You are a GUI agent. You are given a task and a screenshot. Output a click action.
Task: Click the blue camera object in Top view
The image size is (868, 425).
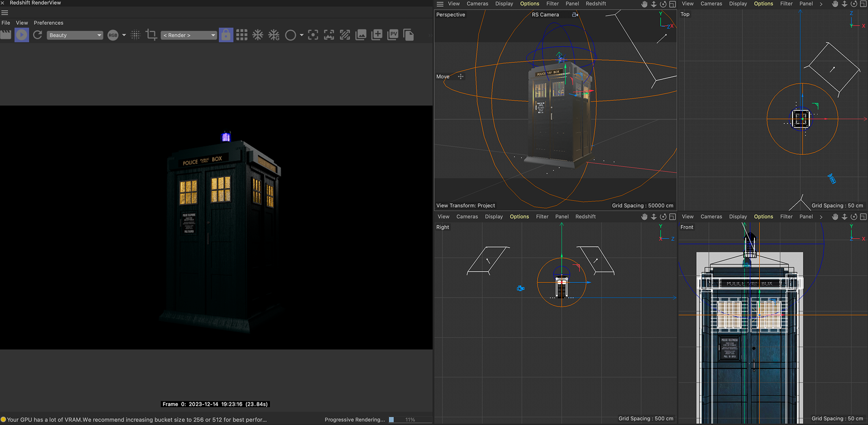[x=831, y=179]
